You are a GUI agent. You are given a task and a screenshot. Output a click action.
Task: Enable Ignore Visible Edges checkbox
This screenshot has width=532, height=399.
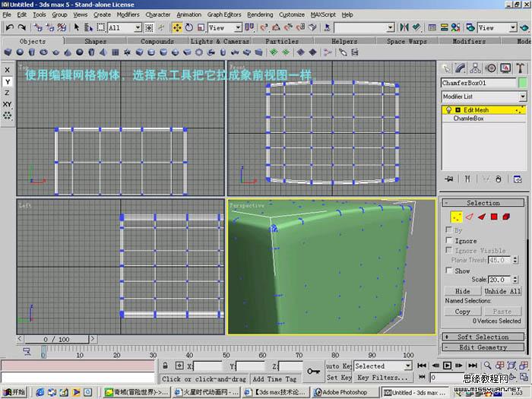(x=449, y=250)
